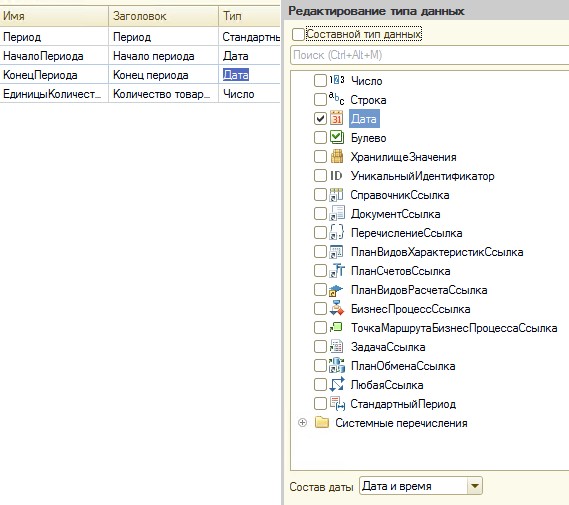Click the УникальныйИдентификатор ID icon
Viewport: 569px width, 505px height.
pos(336,176)
